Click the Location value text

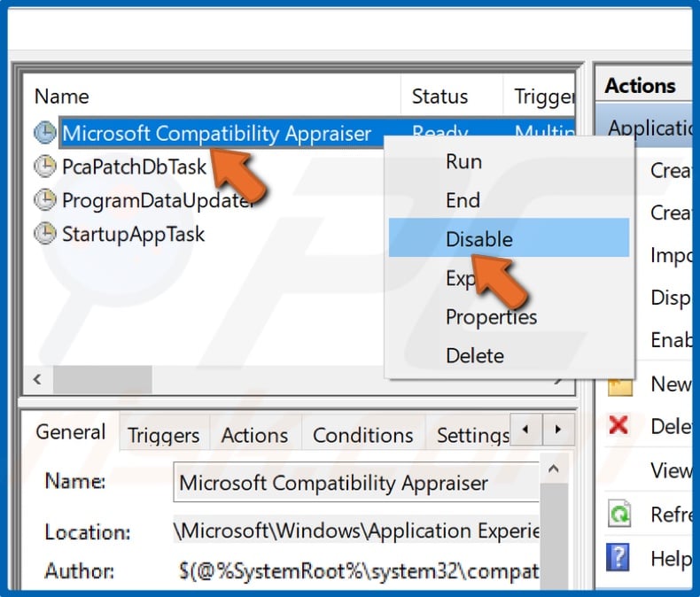point(356,531)
